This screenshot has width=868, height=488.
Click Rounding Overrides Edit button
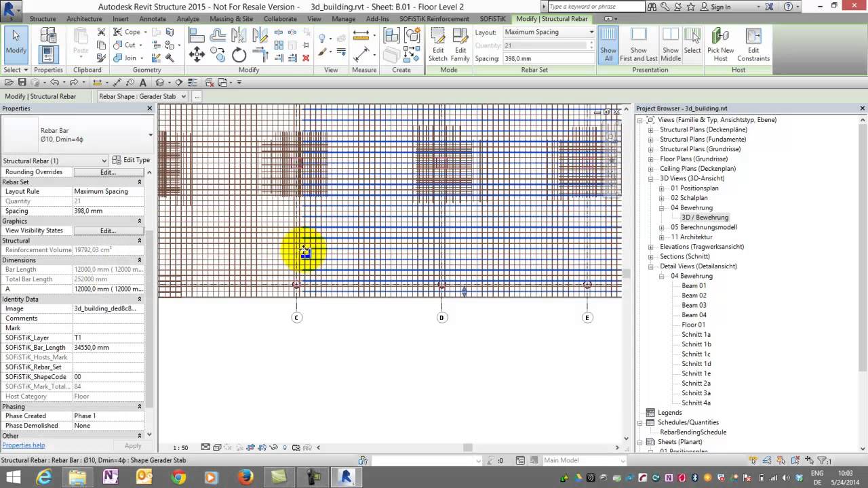pyautogui.click(x=108, y=172)
